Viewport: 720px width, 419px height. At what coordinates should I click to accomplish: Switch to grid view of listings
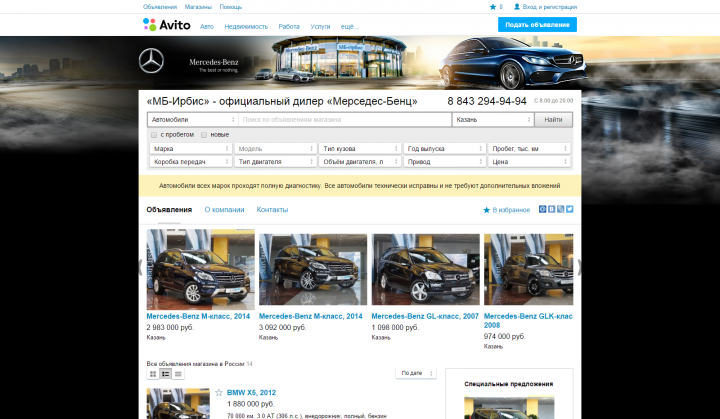tap(153, 374)
